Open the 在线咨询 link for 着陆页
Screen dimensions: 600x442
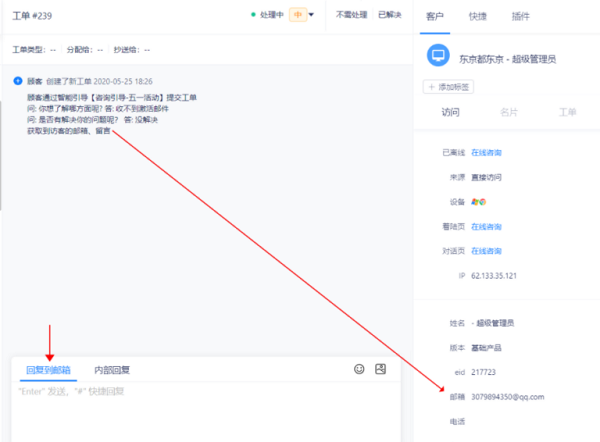click(x=486, y=227)
